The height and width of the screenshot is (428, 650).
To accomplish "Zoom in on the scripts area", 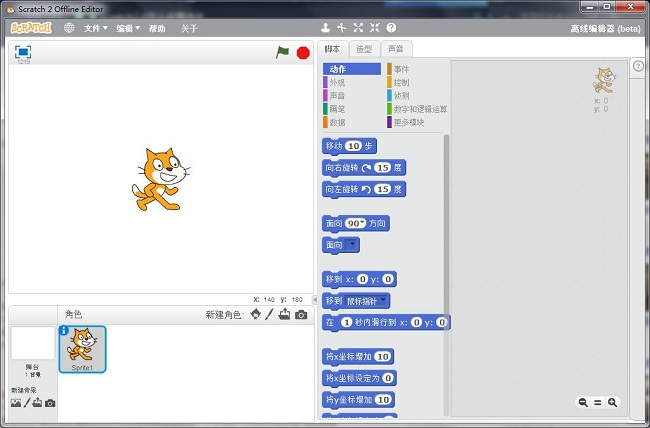I will point(613,402).
